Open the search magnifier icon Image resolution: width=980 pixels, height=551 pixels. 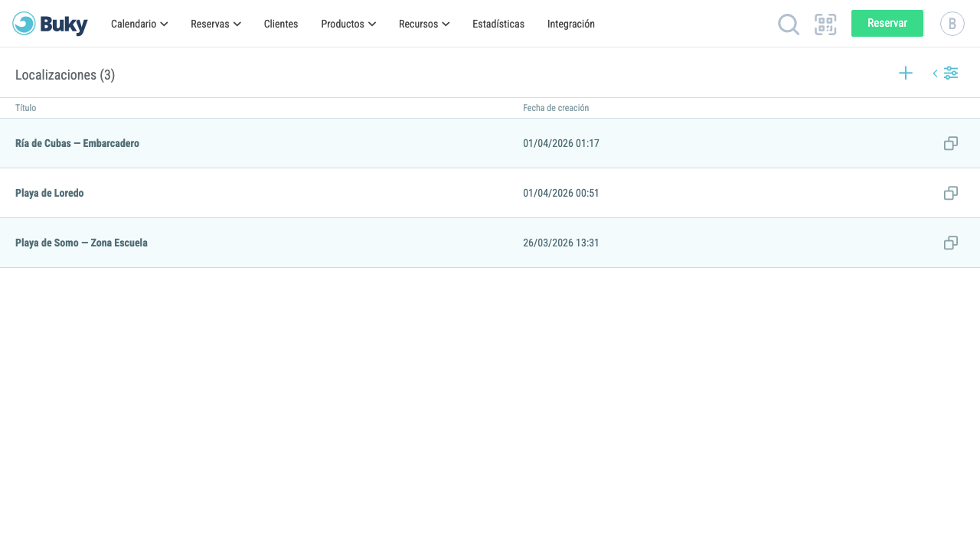(x=789, y=24)
